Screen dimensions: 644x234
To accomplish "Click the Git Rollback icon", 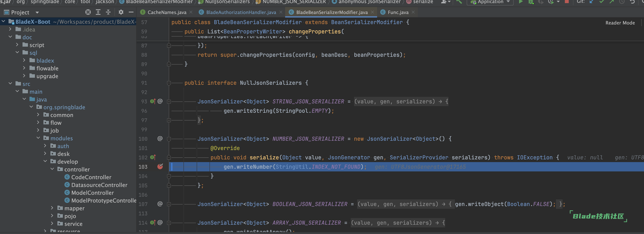I will pos(632,2).
